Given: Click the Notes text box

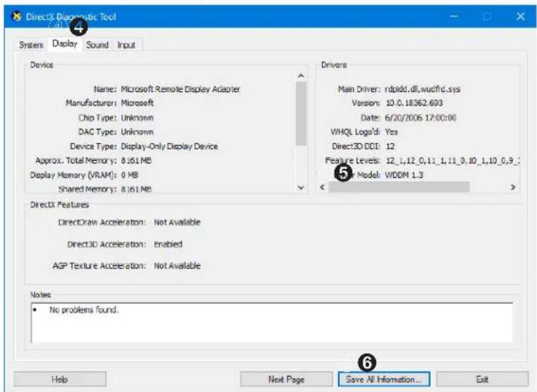Looking at the screenshot, I should click(x=272, y=323).
